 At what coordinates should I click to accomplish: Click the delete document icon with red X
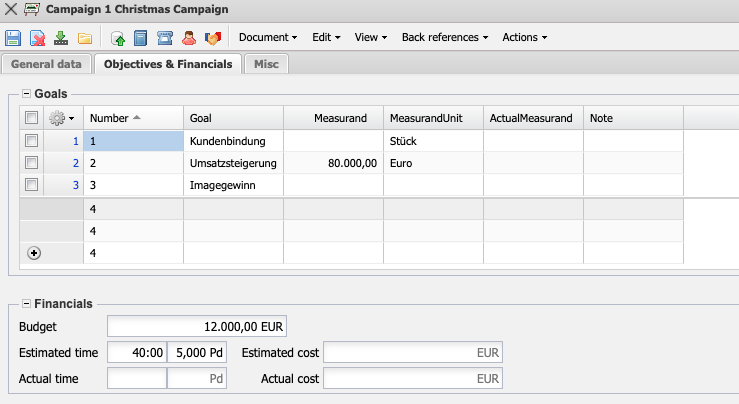click(37, 38)
